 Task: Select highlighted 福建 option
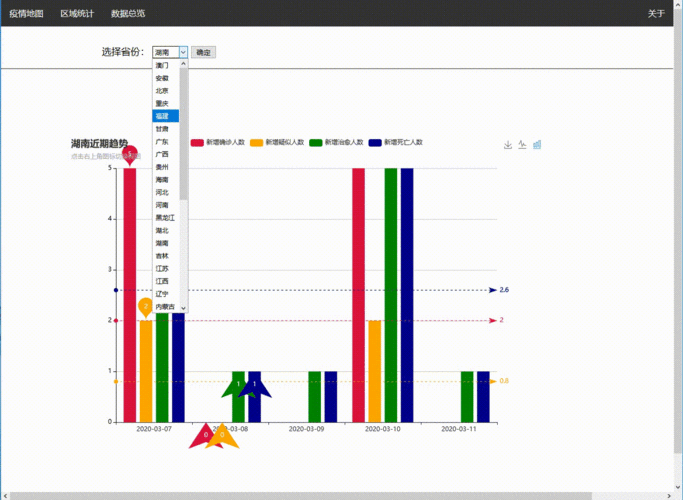click(166, 116)
